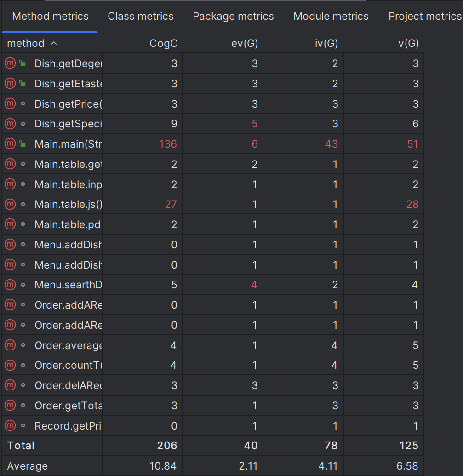Select the Order.average method row

coord(213,345)
